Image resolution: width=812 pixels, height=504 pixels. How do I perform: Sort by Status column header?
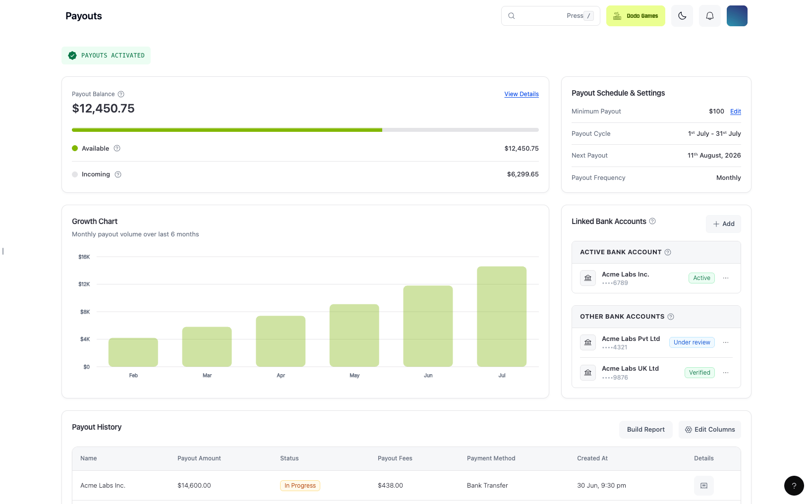point(290,458)
